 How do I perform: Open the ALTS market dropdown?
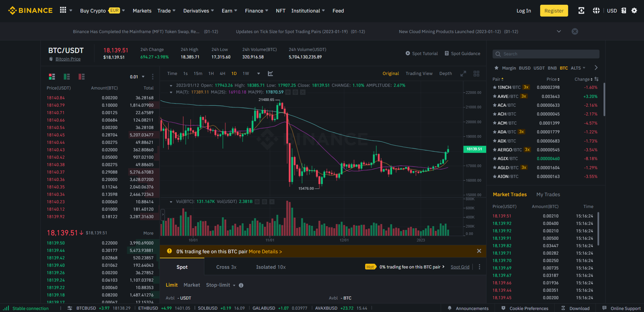[x=578, y=68]
